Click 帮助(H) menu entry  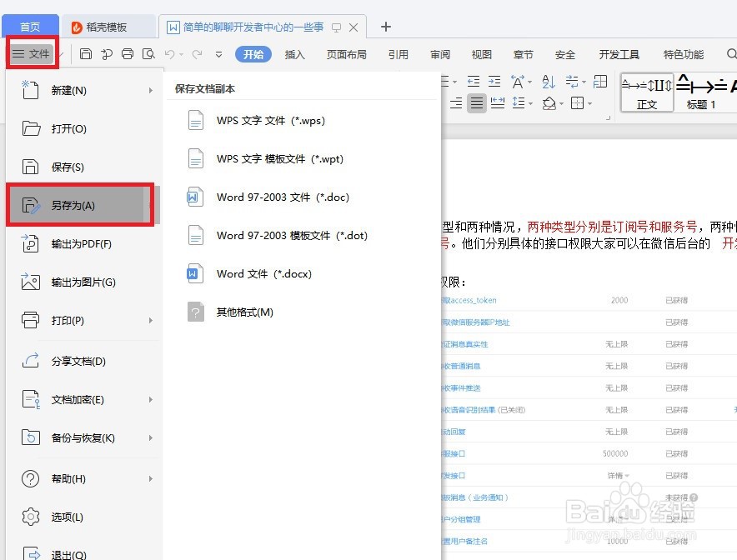84,478
